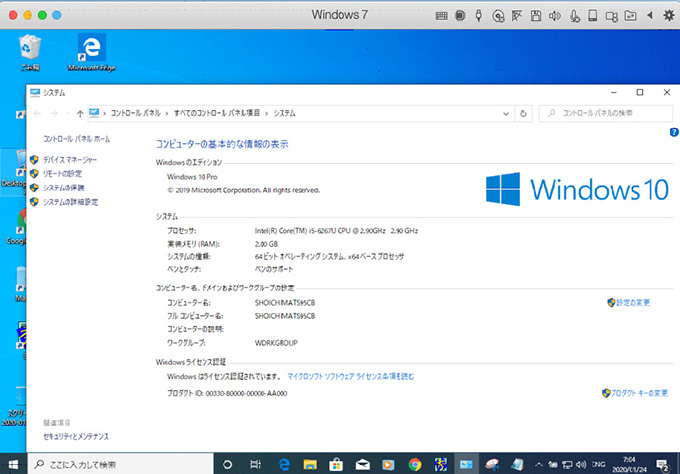680x474 pixels.
Task: Click the microphone icon in title bar
Action: [x=575, y=16]
